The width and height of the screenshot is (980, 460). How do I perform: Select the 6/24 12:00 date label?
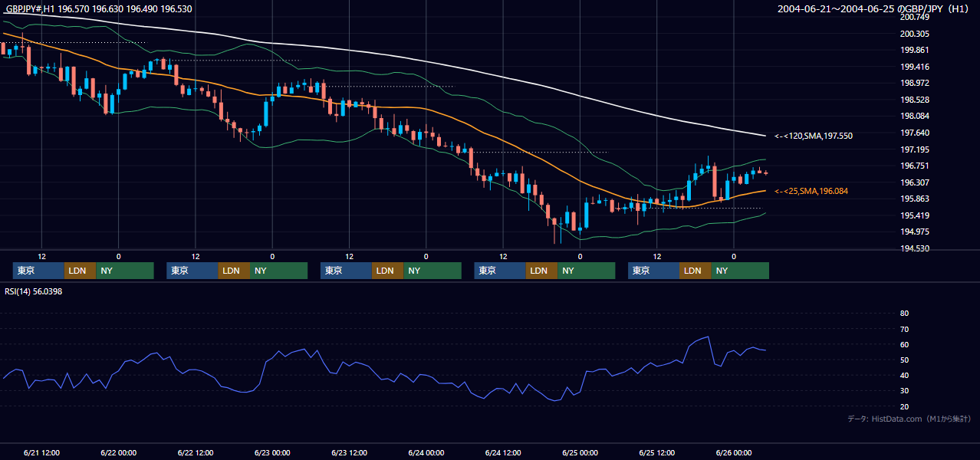coord(503,453)
